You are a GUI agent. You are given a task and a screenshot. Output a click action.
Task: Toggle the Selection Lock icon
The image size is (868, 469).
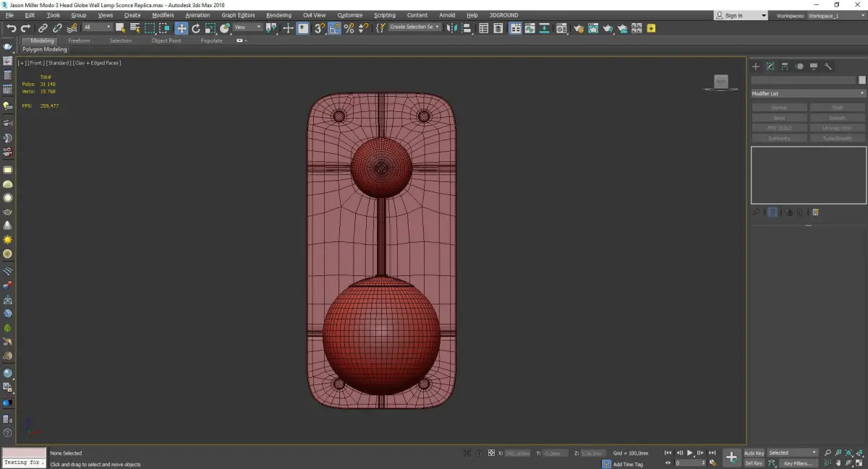pos(479,453)
